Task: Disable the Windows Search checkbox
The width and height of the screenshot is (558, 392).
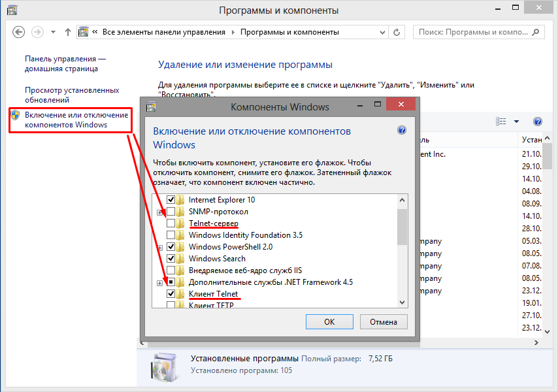Action: (171, 259)
